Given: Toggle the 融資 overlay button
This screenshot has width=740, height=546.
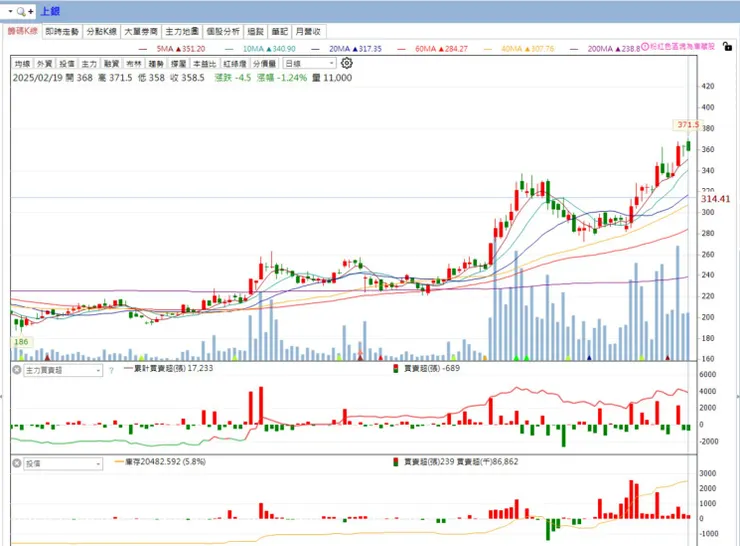Looking at the screenshot, I should (111, 64).
